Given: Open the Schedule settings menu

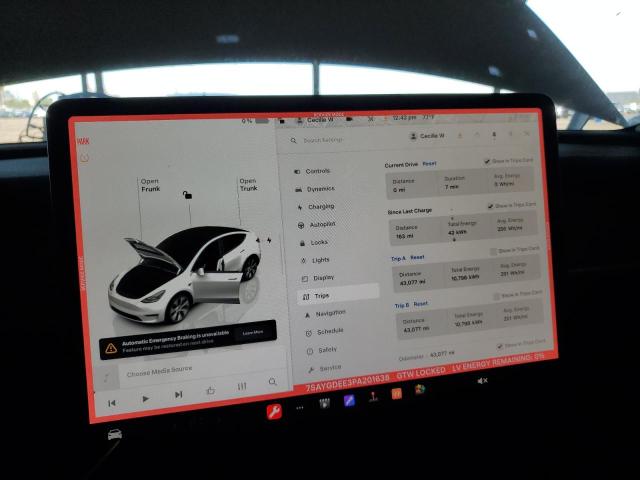Looking at the screenshot, I should coord(324,331).
